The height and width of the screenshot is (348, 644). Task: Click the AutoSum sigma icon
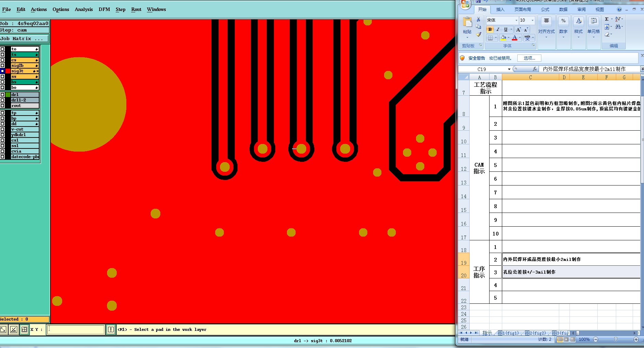(x=607, y=19)
